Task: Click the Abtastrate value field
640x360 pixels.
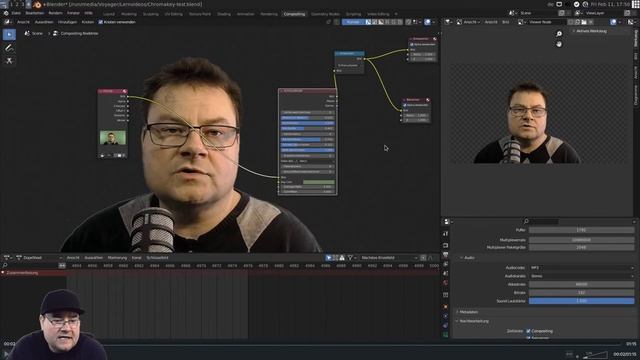Action: (x=582, y=284)
